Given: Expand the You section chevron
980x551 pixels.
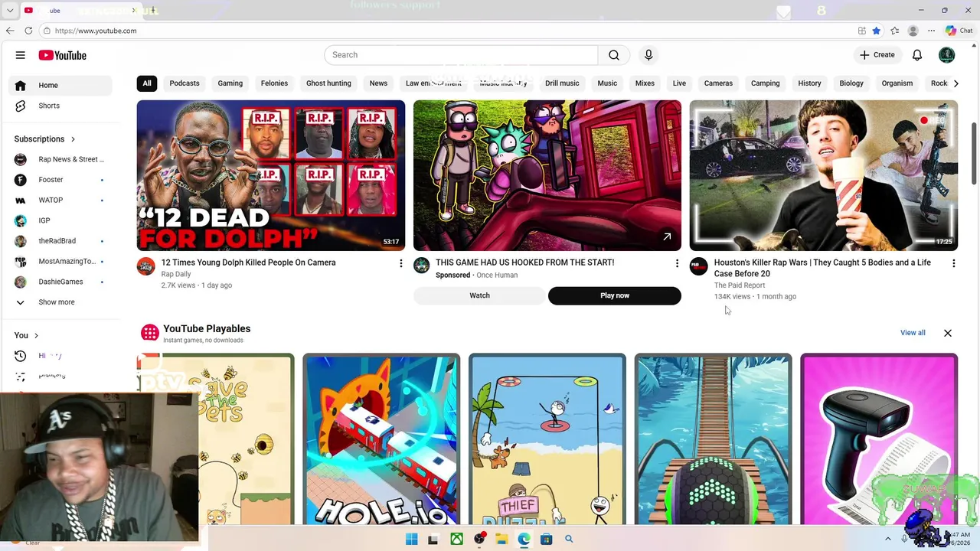Looking at the screenshot, I should 36,335.
